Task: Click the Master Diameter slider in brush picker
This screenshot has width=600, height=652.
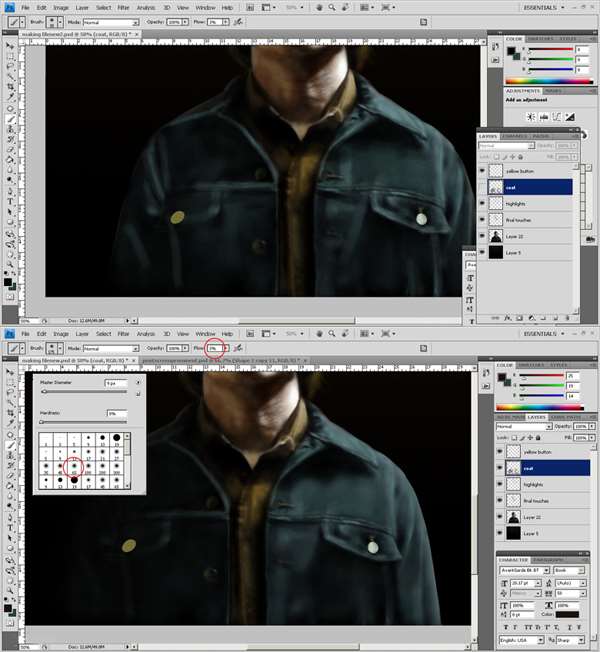Action: click(84, 391)
